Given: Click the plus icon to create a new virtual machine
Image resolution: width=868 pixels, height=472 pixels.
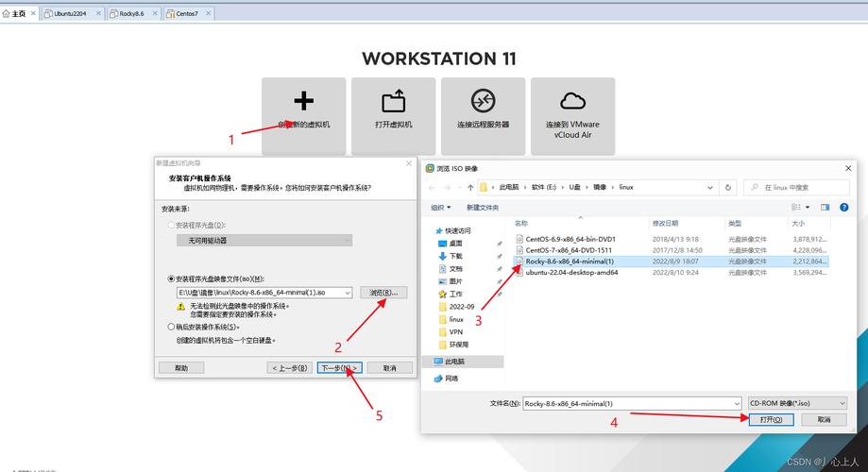Looking at the screenshot, I should point(303,101).
